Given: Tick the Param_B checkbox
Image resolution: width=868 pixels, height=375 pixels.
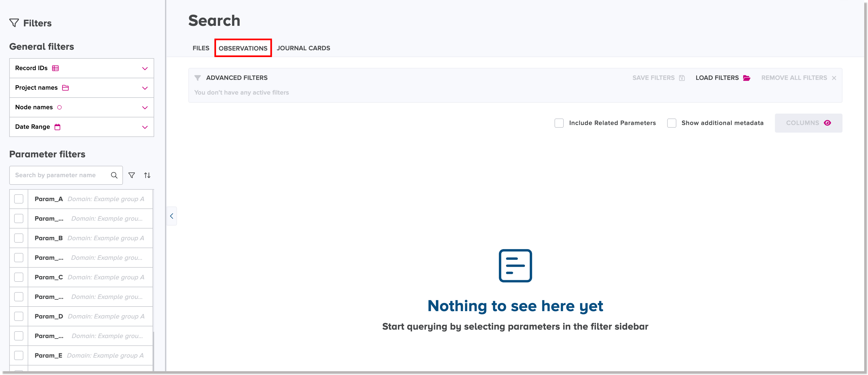Looking at the screenshot, I should pyautogui.click(x=19, y=238).
